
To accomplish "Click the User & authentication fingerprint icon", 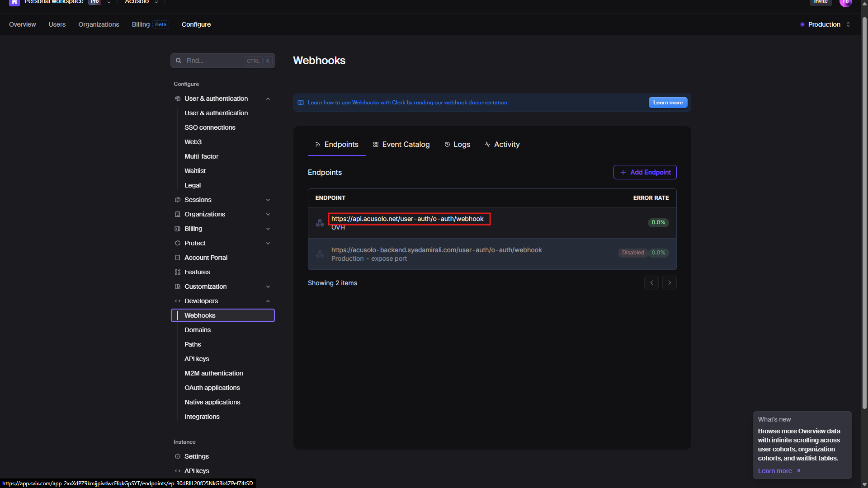I will [x=178, y=99].
